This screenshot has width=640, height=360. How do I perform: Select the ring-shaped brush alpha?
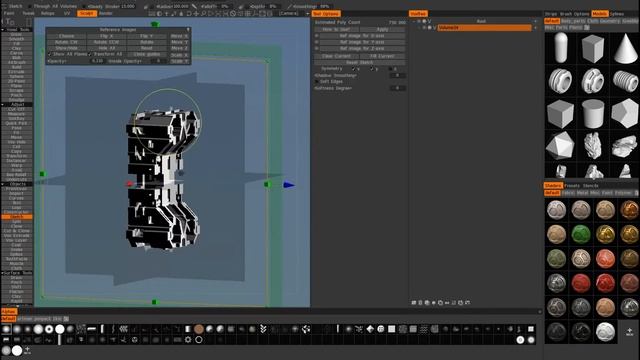click(49, 329)
